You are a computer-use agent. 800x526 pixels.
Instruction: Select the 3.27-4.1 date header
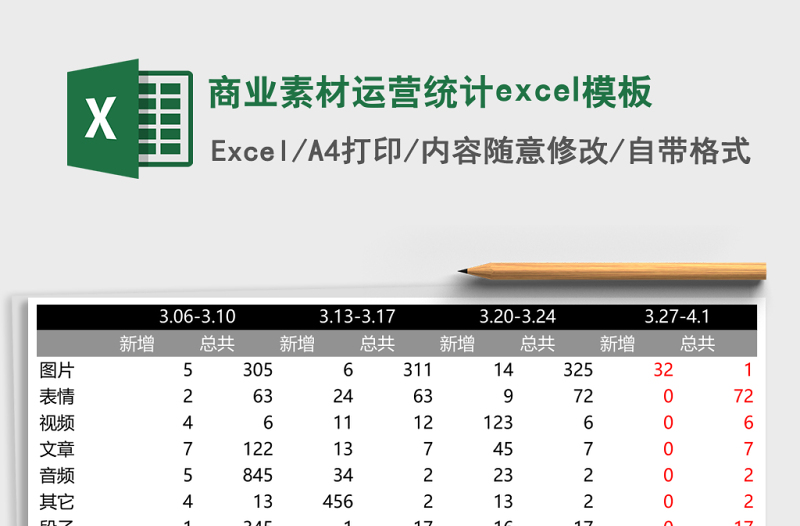tap(677, 317)
